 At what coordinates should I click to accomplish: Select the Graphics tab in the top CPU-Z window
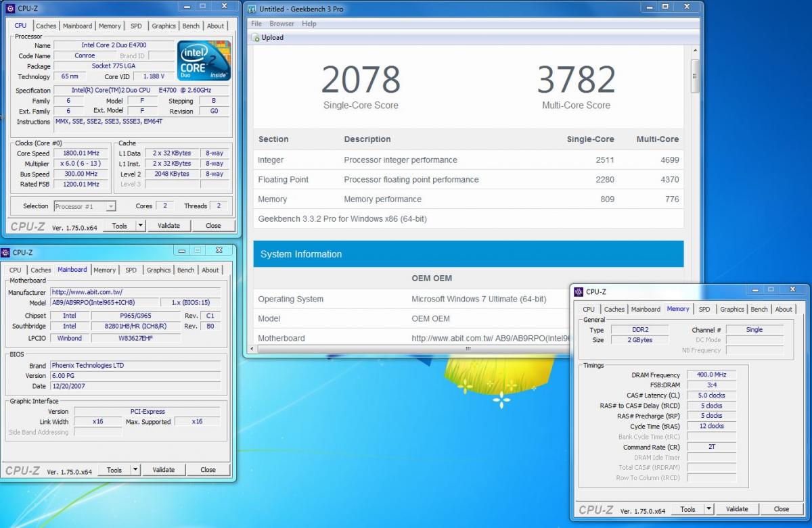(164, 26)
